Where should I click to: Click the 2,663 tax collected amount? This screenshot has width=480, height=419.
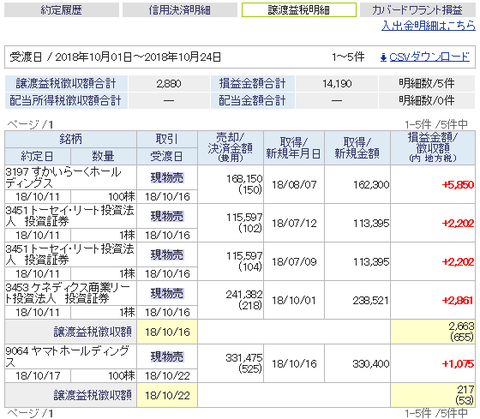461,326
